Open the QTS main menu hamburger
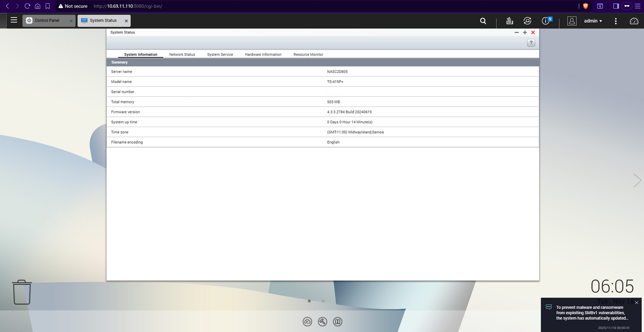 [x=14, y=20]
